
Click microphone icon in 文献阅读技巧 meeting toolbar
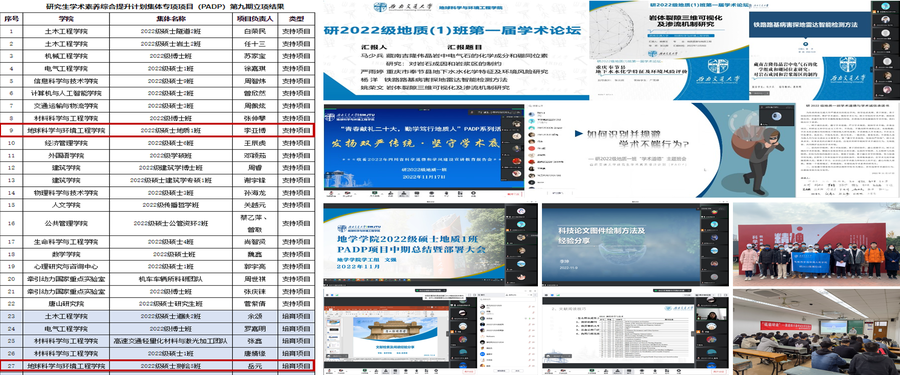pos(548,370)
